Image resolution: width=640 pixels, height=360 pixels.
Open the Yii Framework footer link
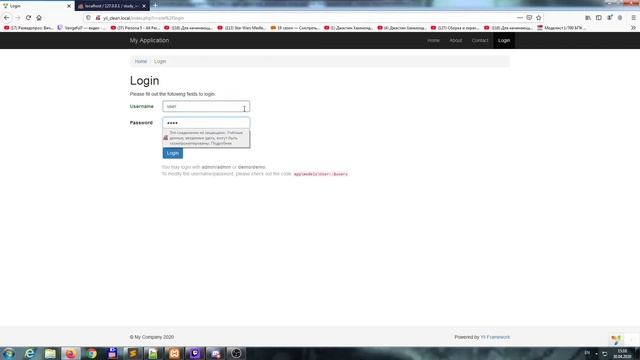[495, 337]
